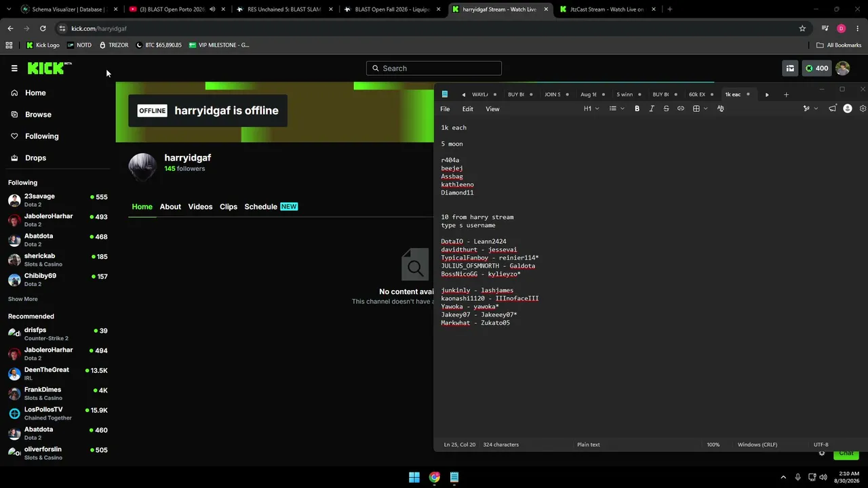Click the Chrome address bar URL

(x=99, y=28)
